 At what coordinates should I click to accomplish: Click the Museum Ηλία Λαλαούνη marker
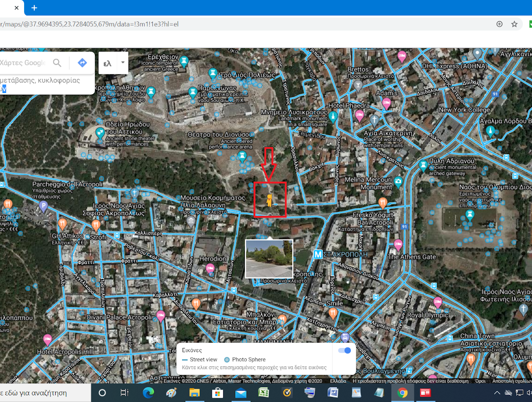click(x=191, y=221)
